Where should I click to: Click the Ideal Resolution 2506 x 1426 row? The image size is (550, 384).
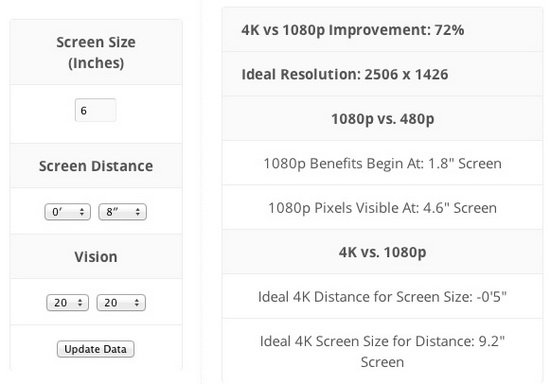382,74
